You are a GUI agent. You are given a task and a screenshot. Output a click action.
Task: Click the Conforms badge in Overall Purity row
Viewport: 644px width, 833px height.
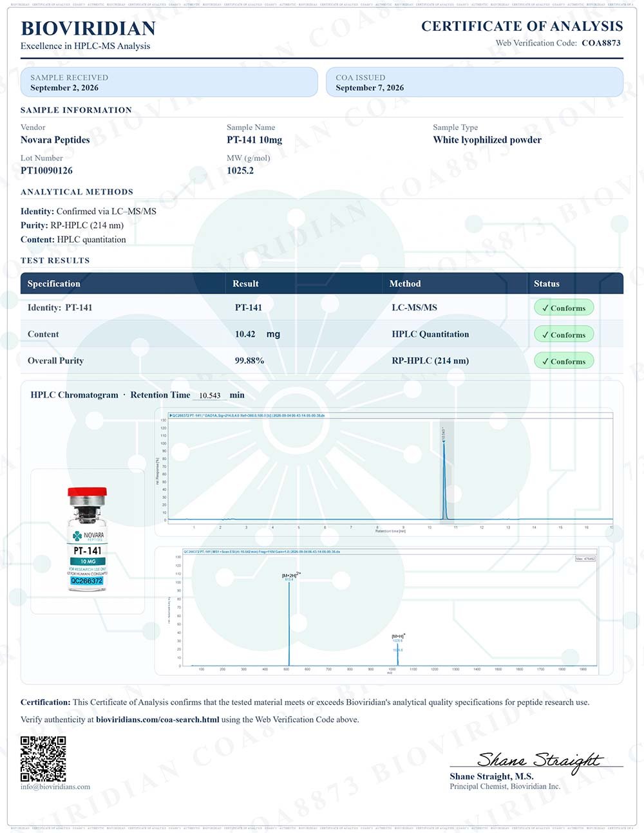click(x=563, y=361)
